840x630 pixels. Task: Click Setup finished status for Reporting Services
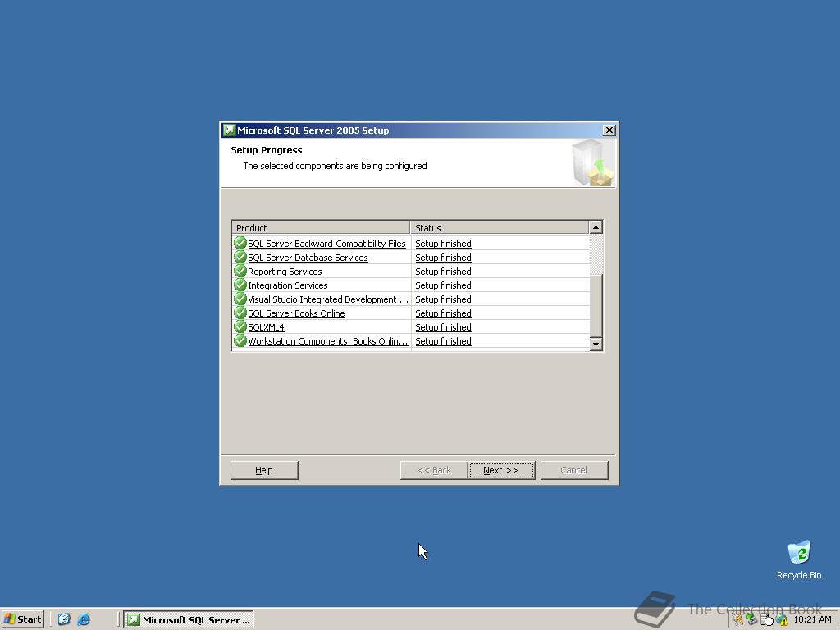(x=444, y=272)
